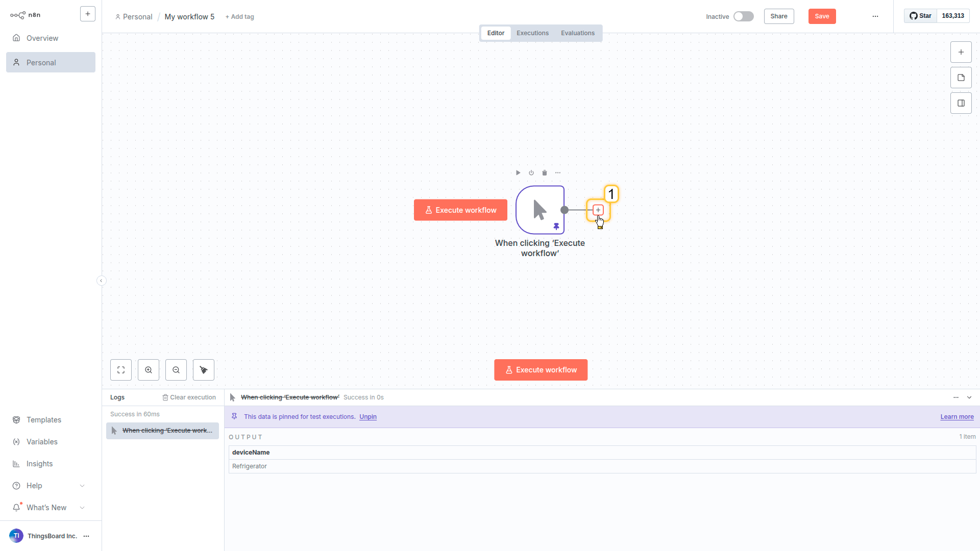
Task: Zoom in on the workflow canvas
Action: 149,370
